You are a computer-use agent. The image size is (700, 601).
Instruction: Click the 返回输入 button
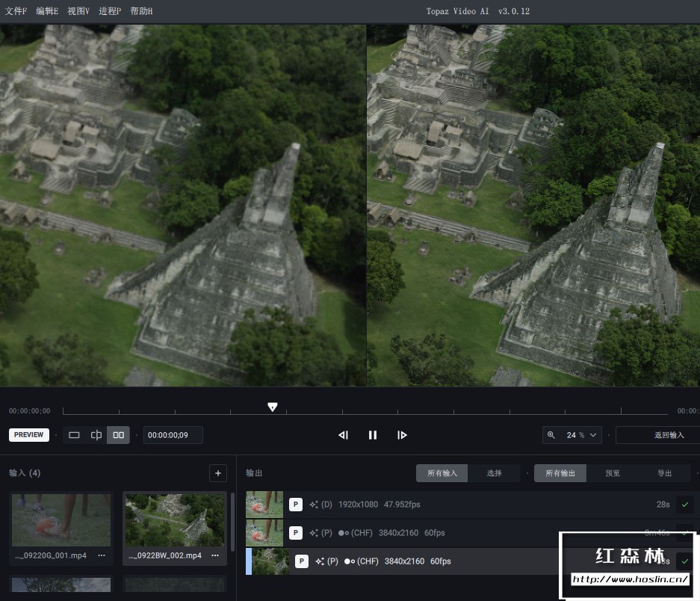click(669, 435)
